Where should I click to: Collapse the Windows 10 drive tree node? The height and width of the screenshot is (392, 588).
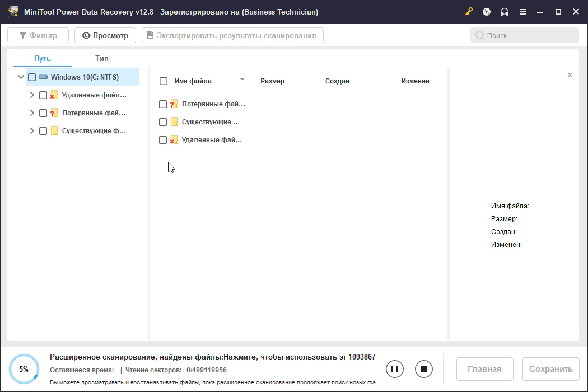[21, 77]
